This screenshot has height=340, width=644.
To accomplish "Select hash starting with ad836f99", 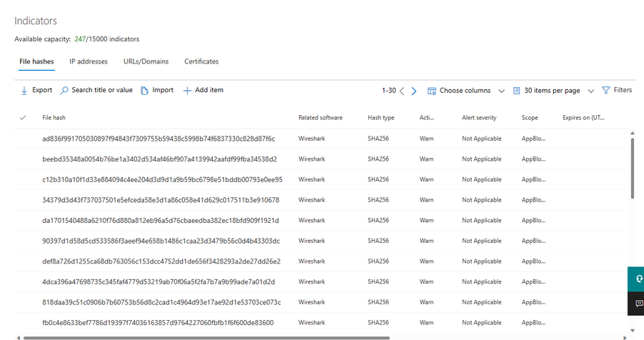I will pos(159,139).
